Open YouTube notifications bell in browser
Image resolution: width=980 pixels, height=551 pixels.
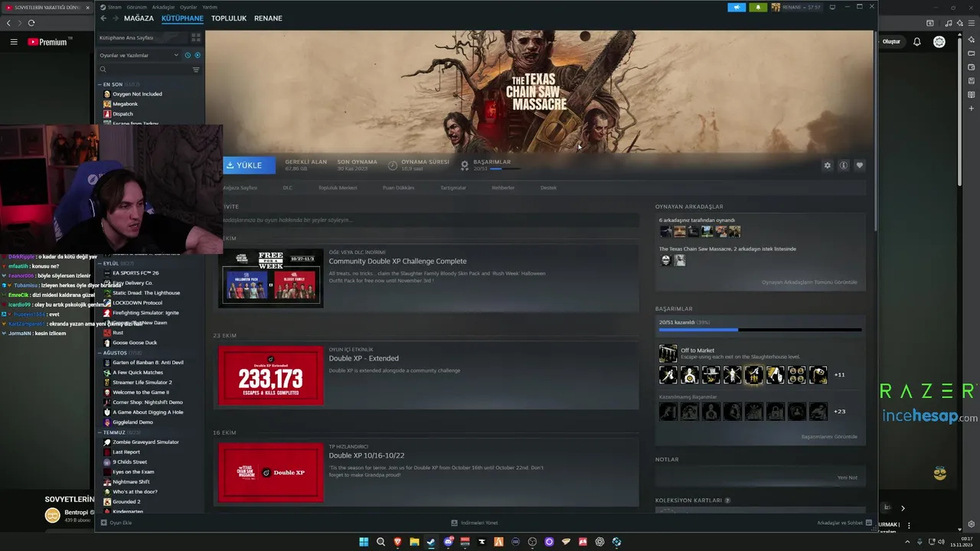tap(916, 42)
